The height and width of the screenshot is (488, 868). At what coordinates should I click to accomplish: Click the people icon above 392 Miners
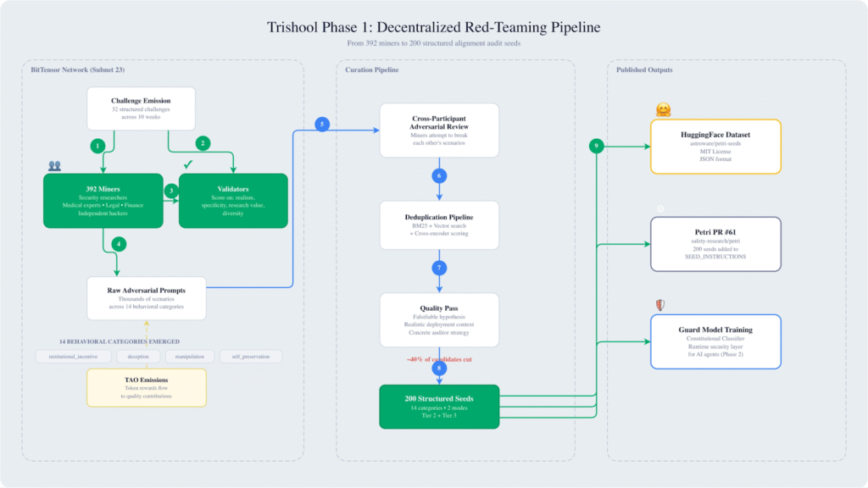click(x=54, y=166)
